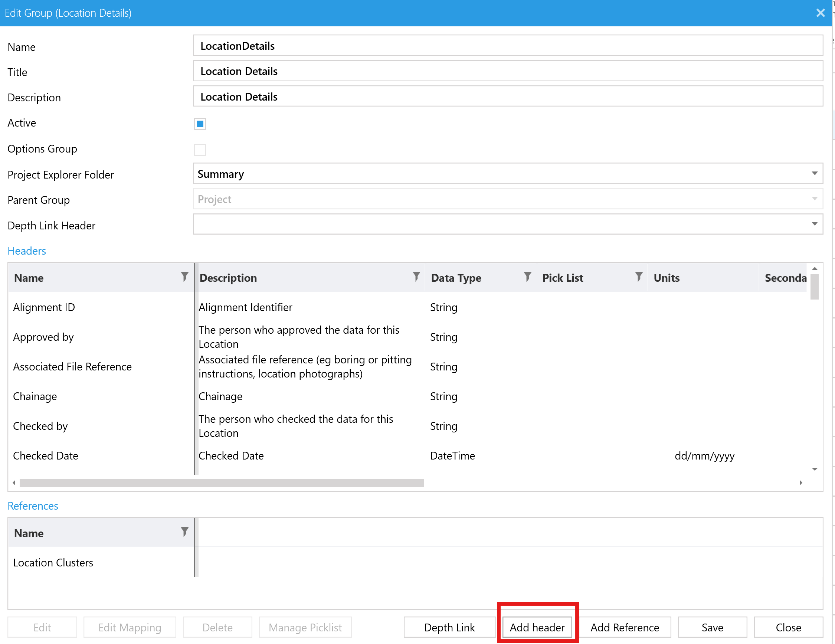Click into the Title text field
835x644 pixels.
[507, 71]
